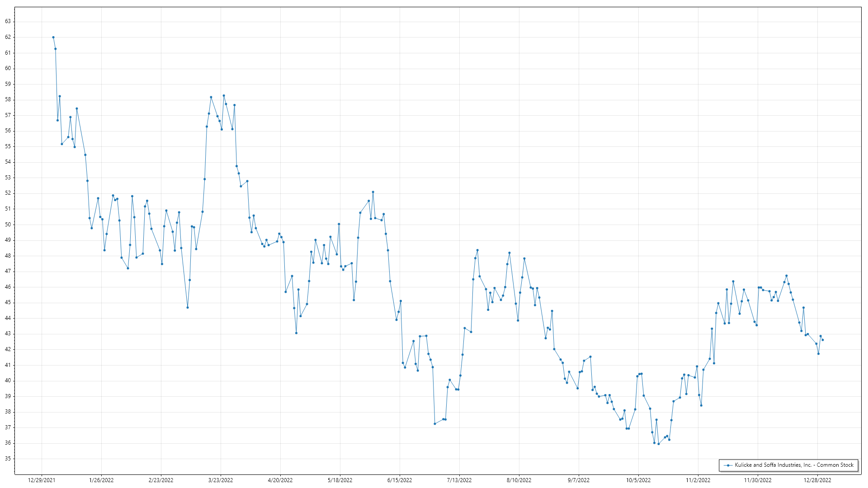Click the 12/29/2021 x-axis date label
This screenshot has width=868, height=488.
[x=42, y=480]
